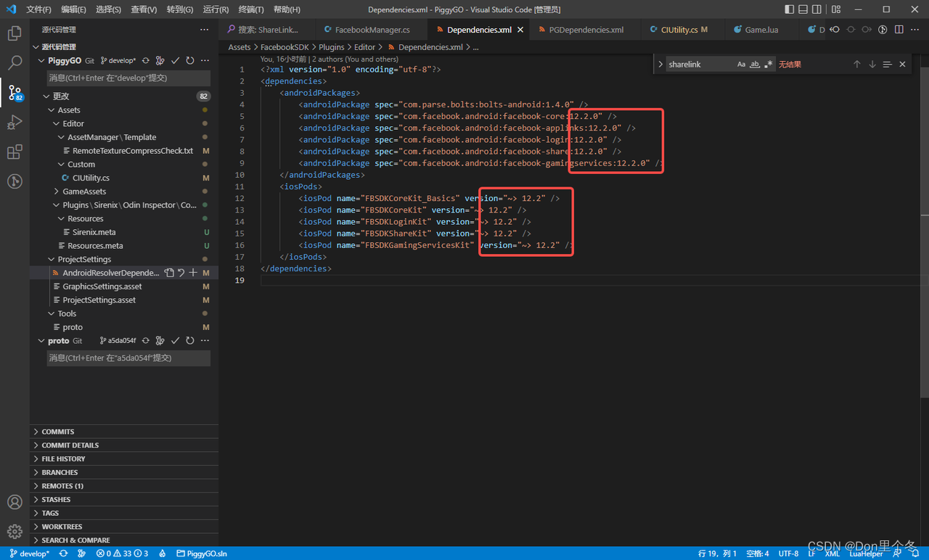
Task: Split the editor to the right
Action: 899,30
